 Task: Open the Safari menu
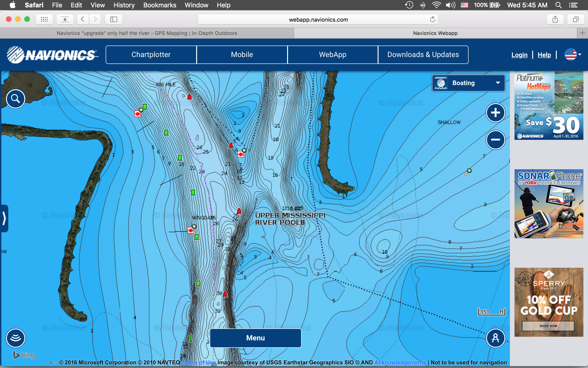pyautogui.click(x=34, y=5)
